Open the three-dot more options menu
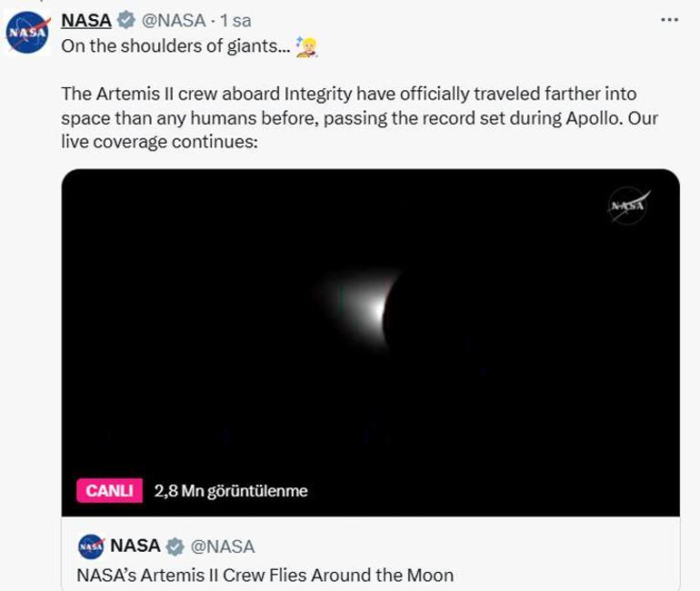This screenshot has width=700, height=591. (x=669, y=19)
